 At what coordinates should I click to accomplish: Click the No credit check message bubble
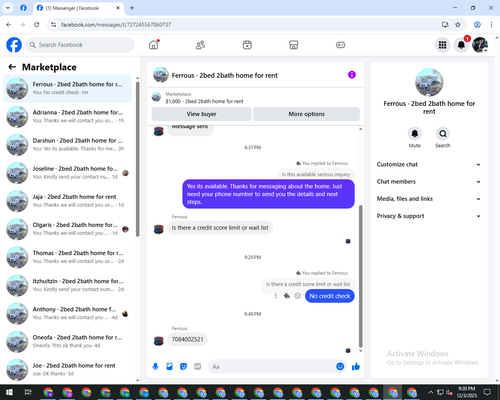tap(330, 296)
